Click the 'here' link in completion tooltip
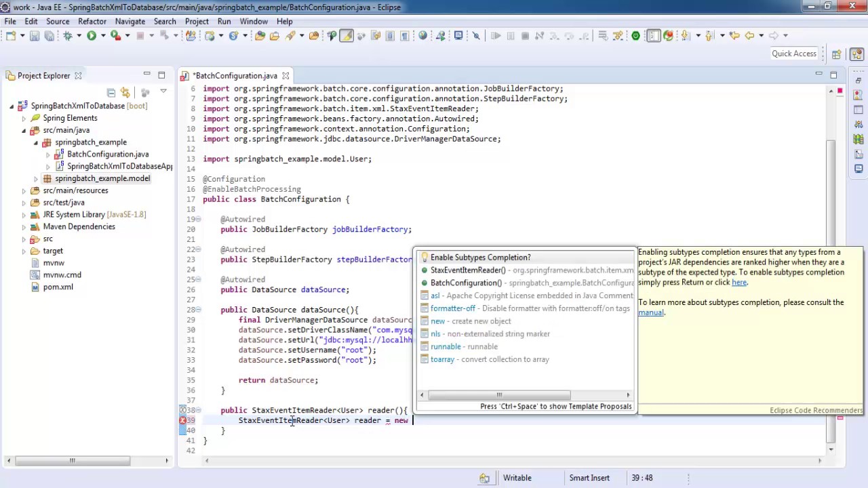 click(738, 283)
